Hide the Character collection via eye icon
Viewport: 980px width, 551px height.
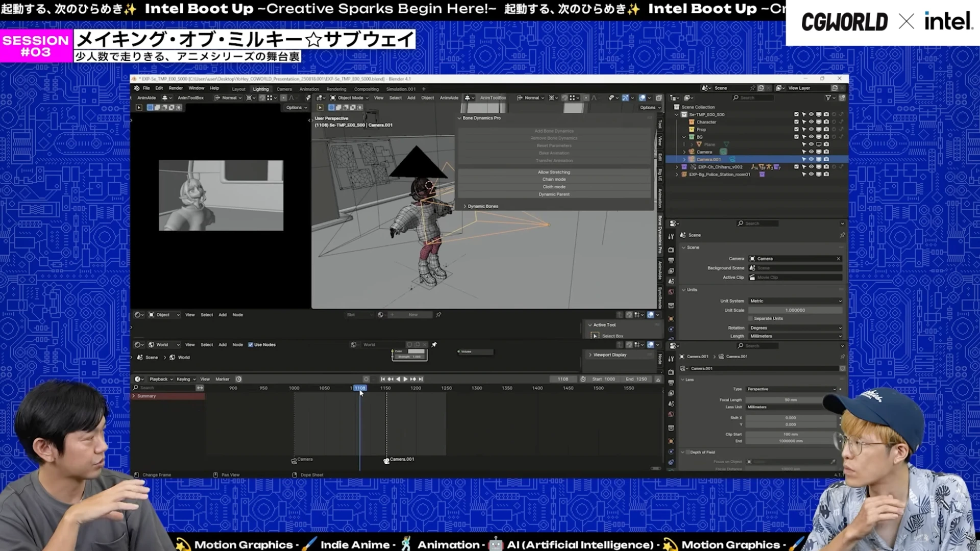[811, 122]
